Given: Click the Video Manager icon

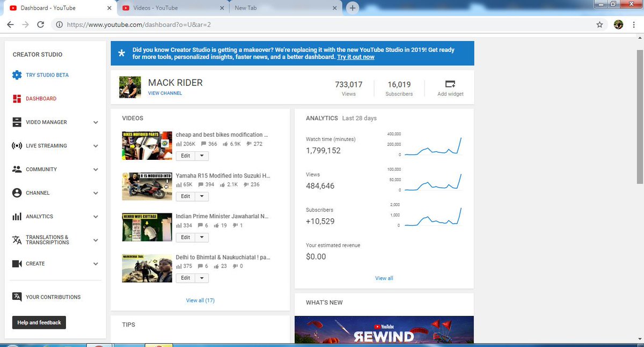Looking at the screenshot, I should coord(17,122).
